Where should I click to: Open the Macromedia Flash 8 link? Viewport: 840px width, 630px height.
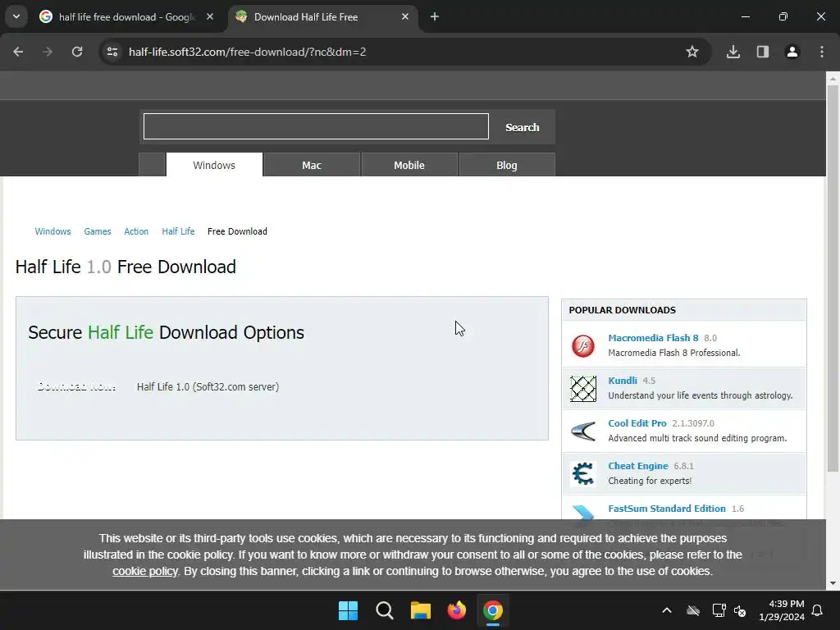[653, 338]
